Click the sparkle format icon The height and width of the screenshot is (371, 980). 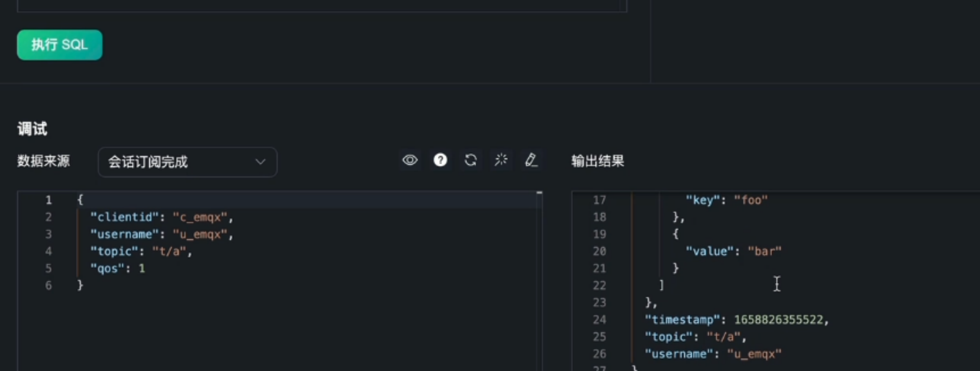click(501, 160)
